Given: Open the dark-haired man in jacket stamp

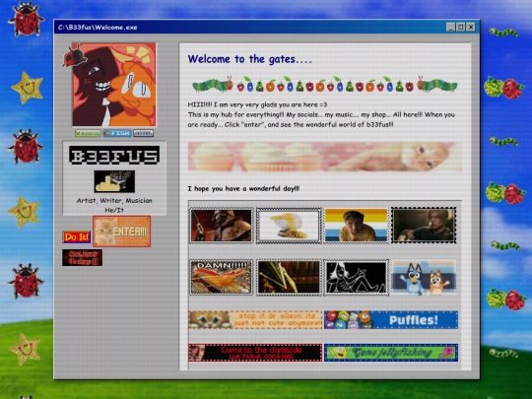Looking at the screenshot, I should (424, 226).
